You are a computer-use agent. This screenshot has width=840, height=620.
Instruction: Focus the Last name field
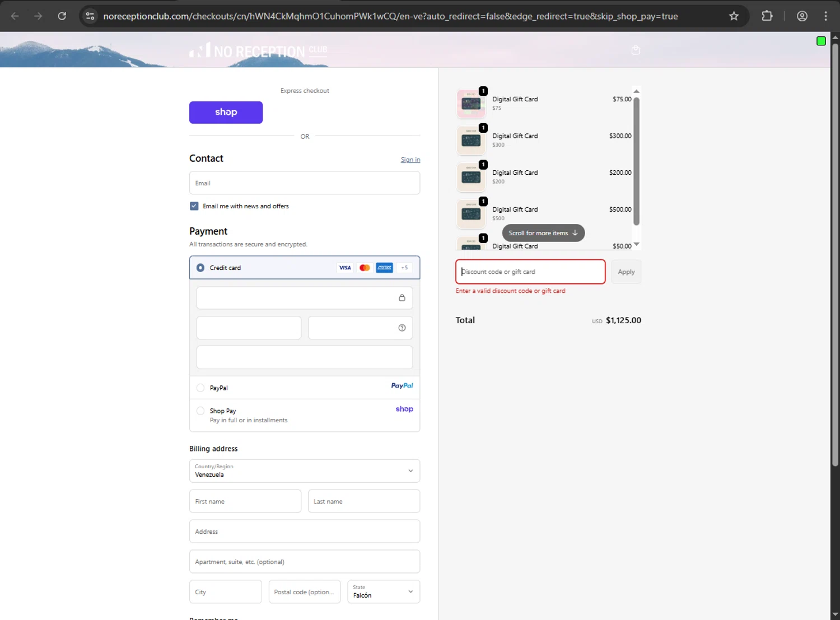[x=364, y=501]
